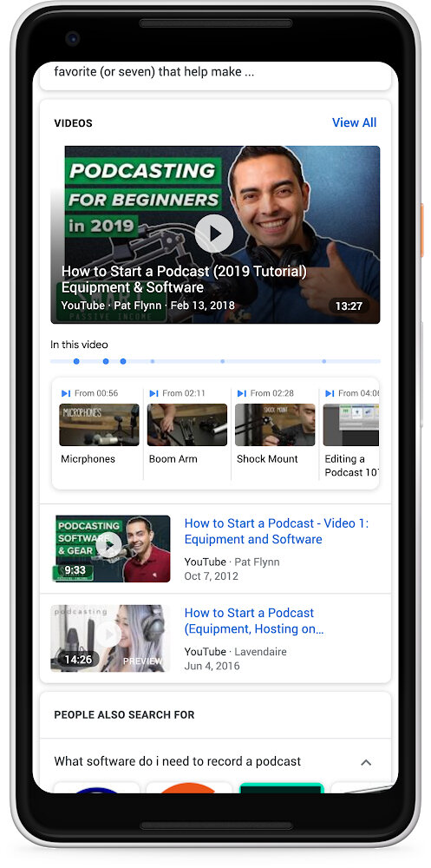Click skip icon beside From 00:56
The width and height of the screenshot is (431, 868).
click(x=66, y=393)
